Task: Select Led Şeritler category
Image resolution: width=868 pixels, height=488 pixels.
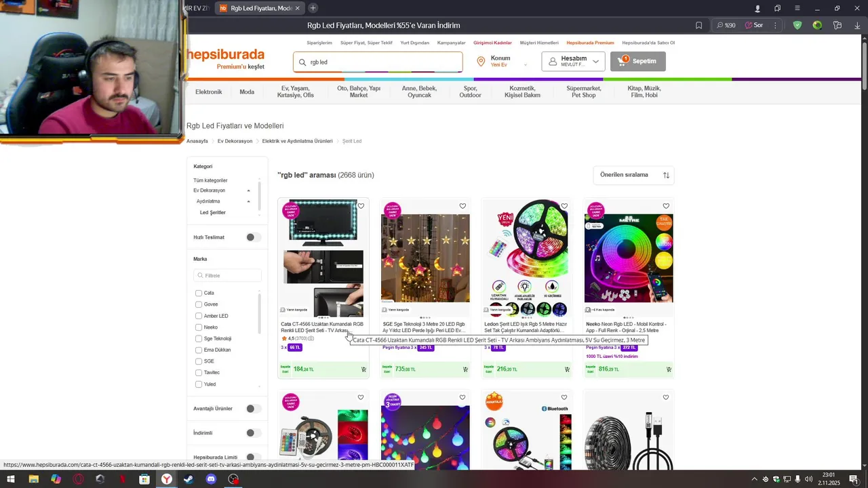Action: [x=212, y=213]
